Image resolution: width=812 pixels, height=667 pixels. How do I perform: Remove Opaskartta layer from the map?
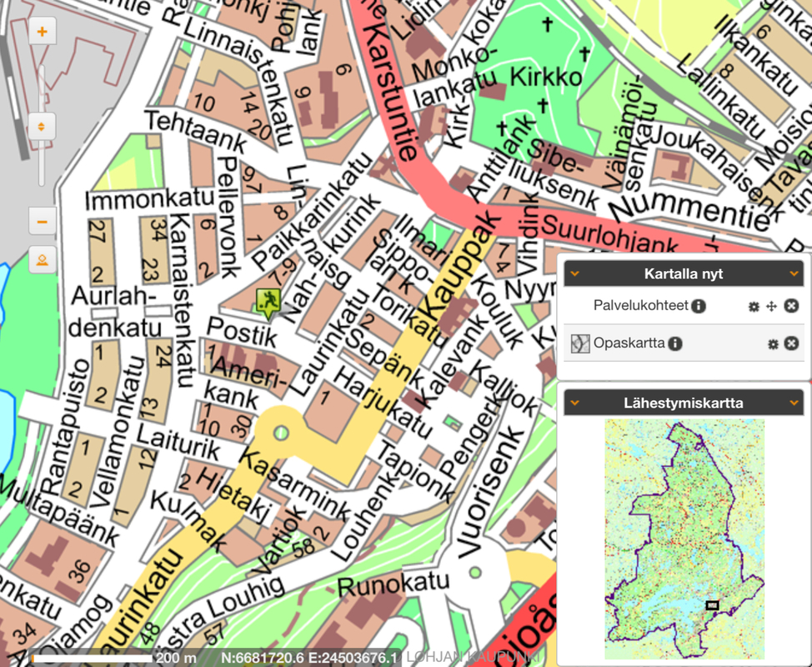point(791,344)
